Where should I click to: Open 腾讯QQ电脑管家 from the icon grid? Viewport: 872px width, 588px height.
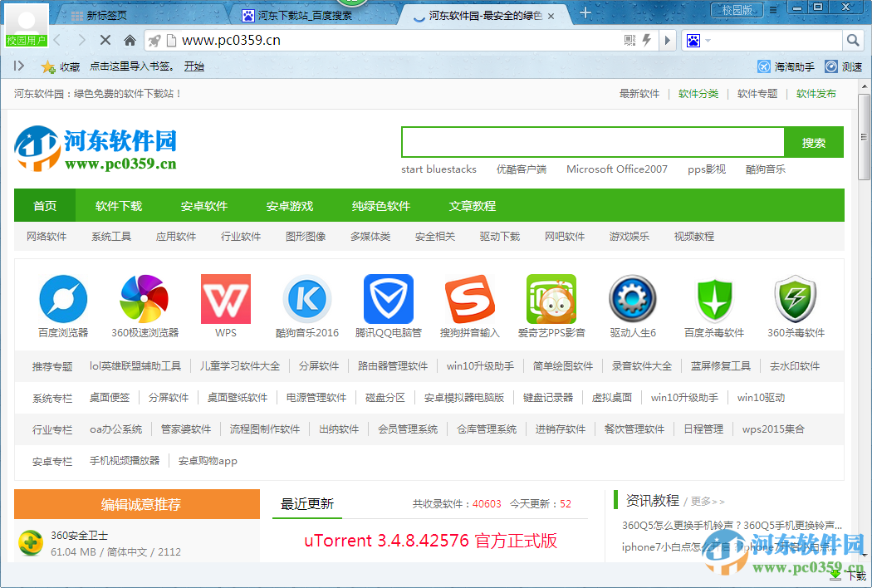click(x=388, y=299)
